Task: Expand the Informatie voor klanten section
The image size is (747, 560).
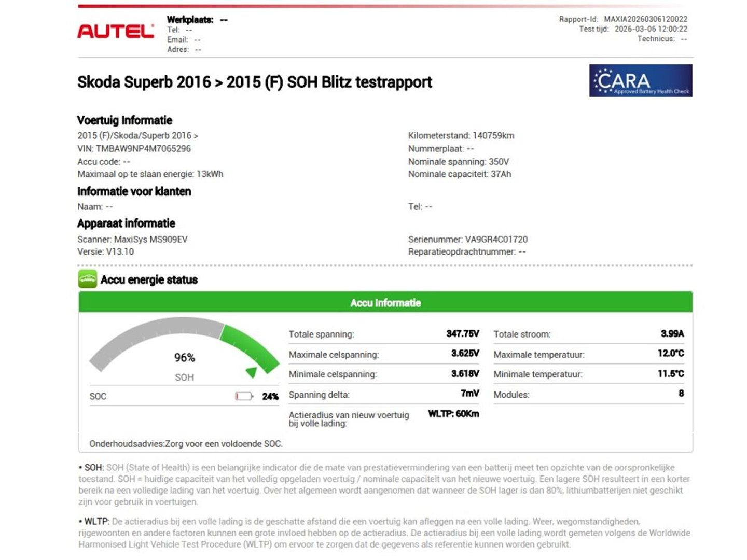Action: click(x=134, y=191)
